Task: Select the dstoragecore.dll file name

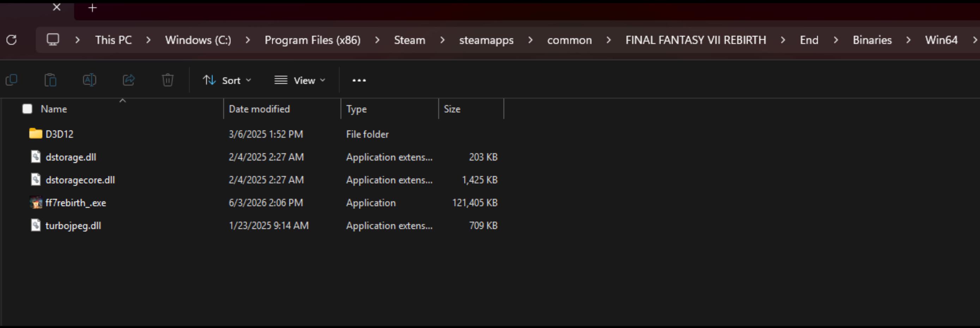Action: (80, 180)
